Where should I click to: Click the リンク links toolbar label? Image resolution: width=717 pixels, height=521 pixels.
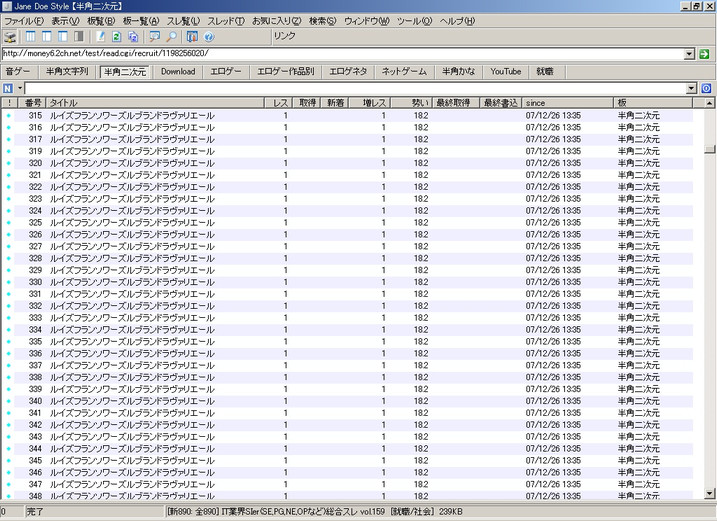coord(284,36)
